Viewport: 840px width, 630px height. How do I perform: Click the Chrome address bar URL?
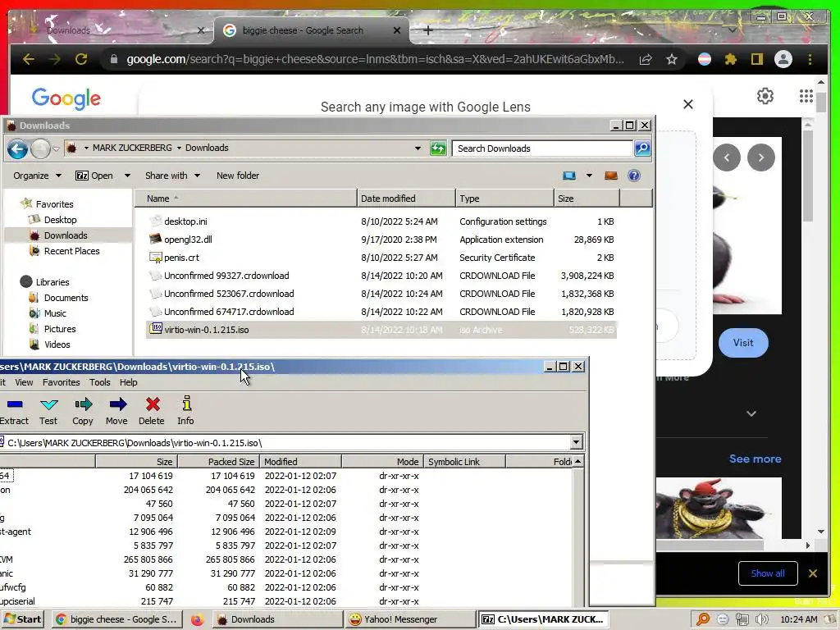point(375,59)
